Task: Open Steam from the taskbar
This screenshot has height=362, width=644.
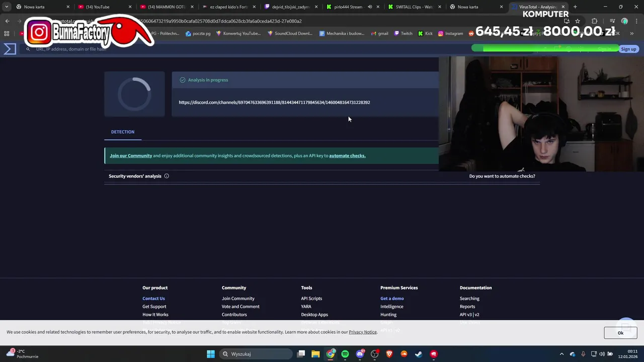Action: pyautogui.click(x=419, y=354)
